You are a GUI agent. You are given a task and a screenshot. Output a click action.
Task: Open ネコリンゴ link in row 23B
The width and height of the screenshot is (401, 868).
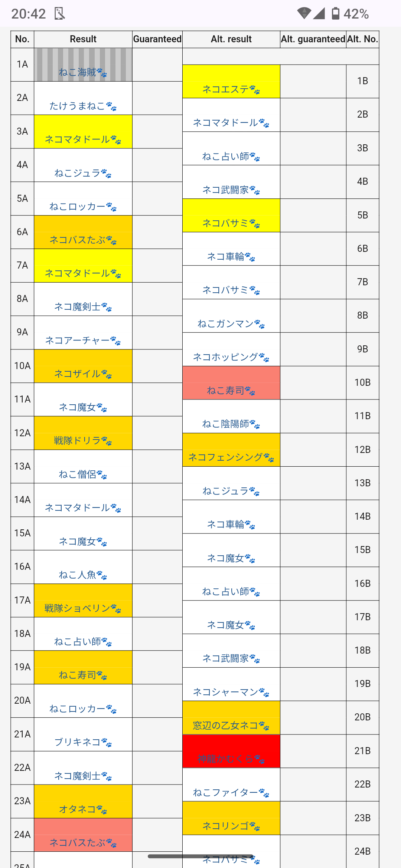(225, 826)
